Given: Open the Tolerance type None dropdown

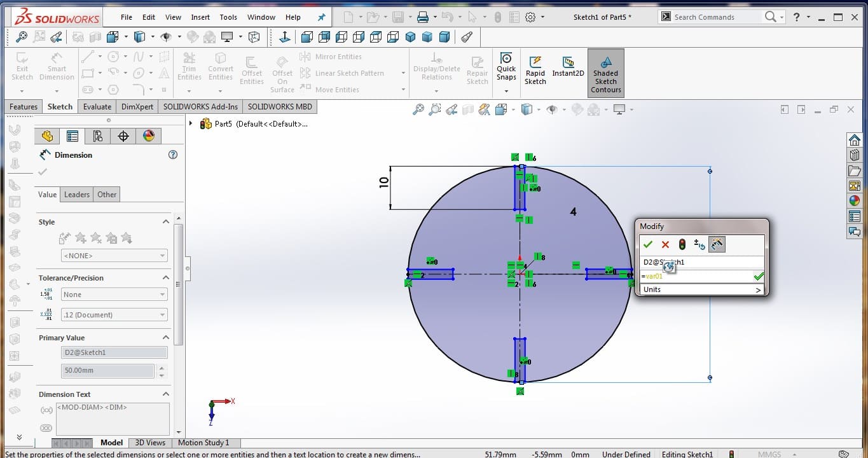Looking at the screenshot, I should (x=114, y=295).
